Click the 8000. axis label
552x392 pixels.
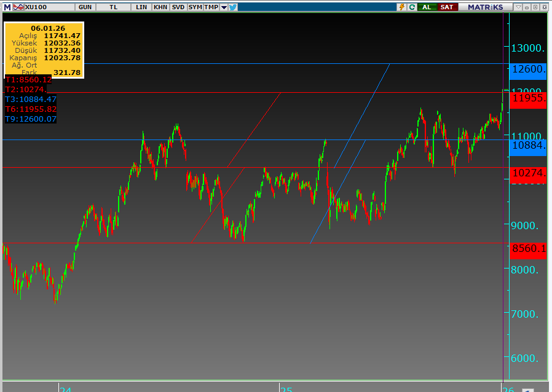pyautogui.click(x=525, y=270)
